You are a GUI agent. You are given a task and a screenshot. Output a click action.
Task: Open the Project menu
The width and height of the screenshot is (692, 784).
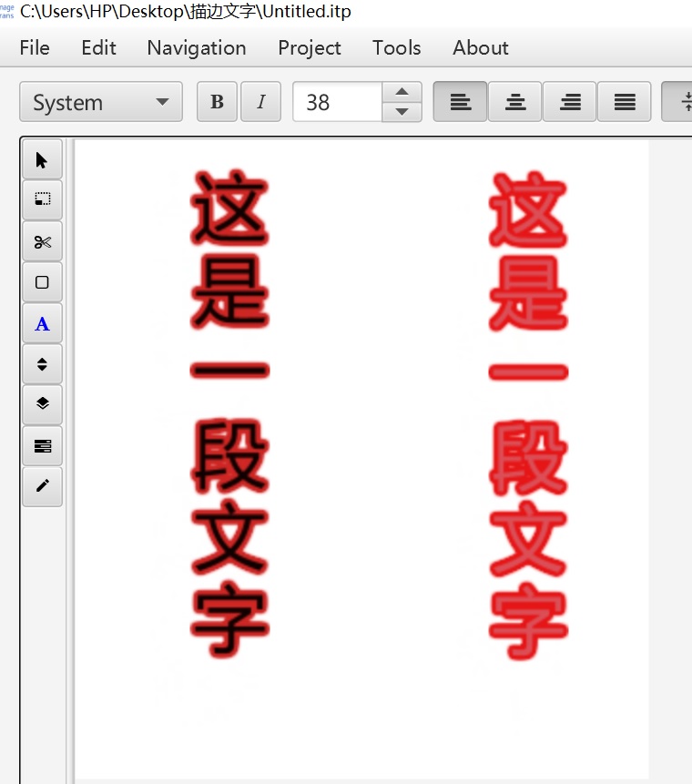(310, 47)
